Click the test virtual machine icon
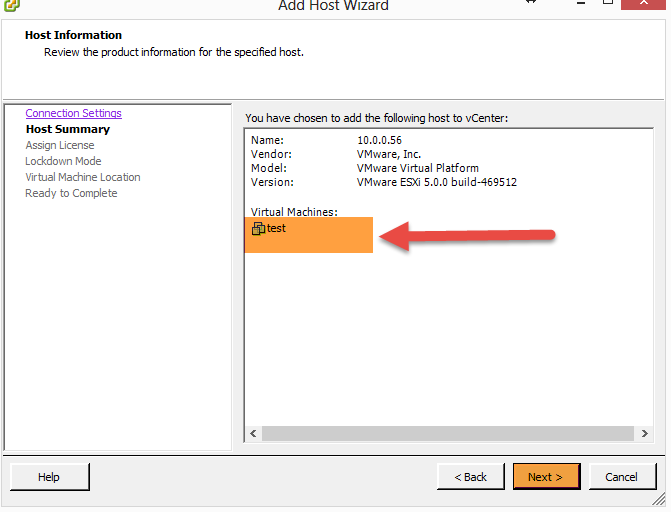The height and width of the screenshot is (512, 671). (258, 229)
